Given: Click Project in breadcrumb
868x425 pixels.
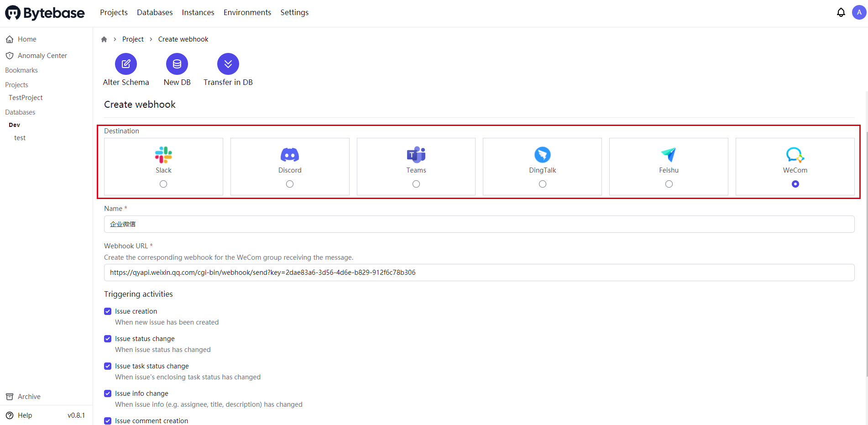Looking at the screenshot, I should [x=133, y=39].
